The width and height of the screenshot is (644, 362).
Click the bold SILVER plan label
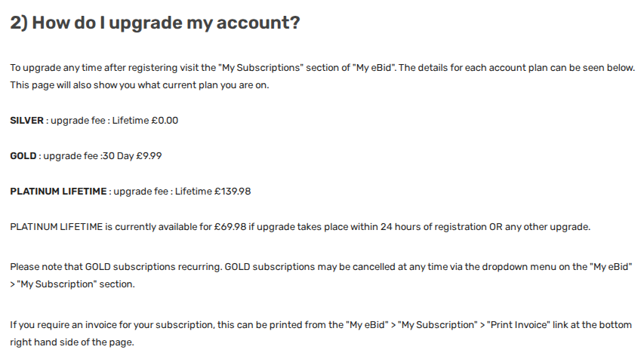(x=26, y=121)
